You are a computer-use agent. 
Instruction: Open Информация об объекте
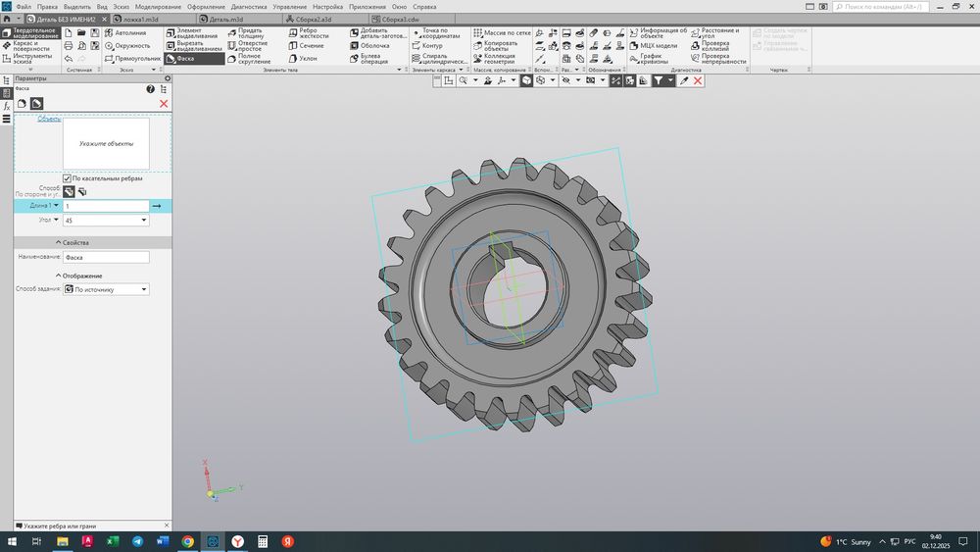[x=658, y=32]
